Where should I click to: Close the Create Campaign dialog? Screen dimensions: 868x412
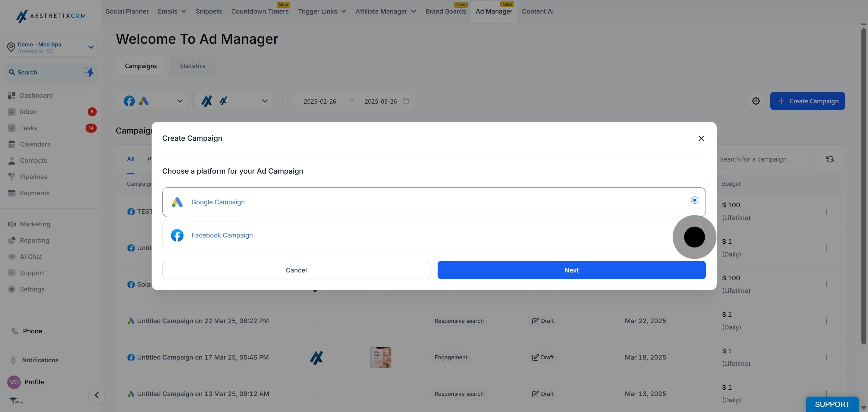[701, 138]
